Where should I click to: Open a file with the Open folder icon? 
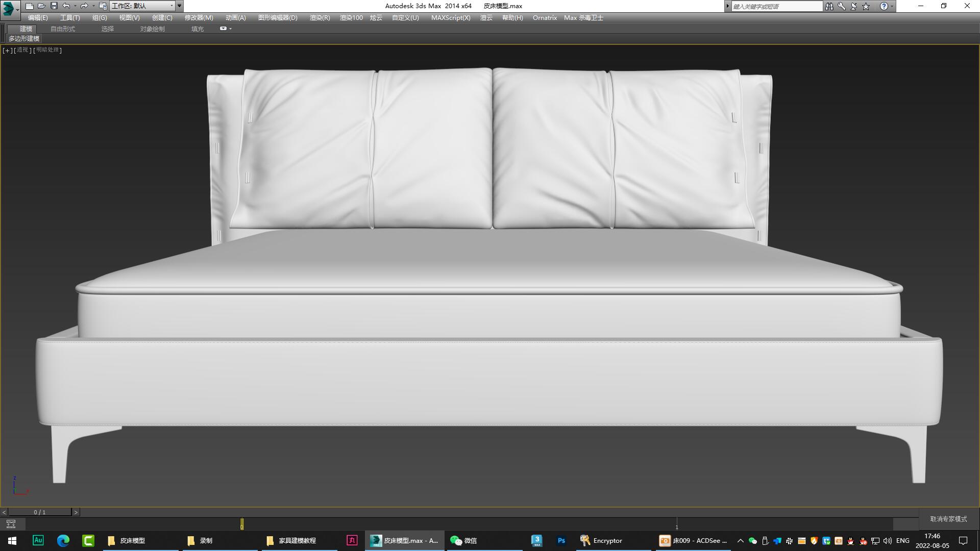point(42,6)
